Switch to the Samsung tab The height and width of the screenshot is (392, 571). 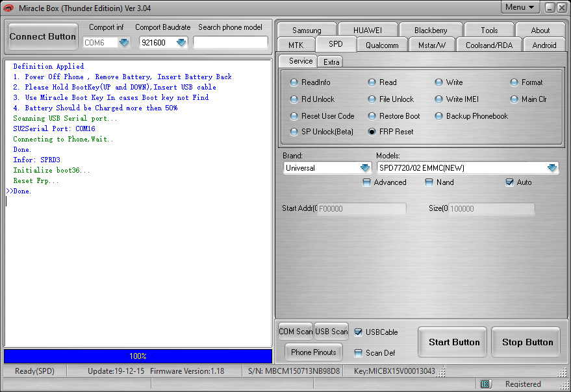pyautogui.click(x=307, y=30)
